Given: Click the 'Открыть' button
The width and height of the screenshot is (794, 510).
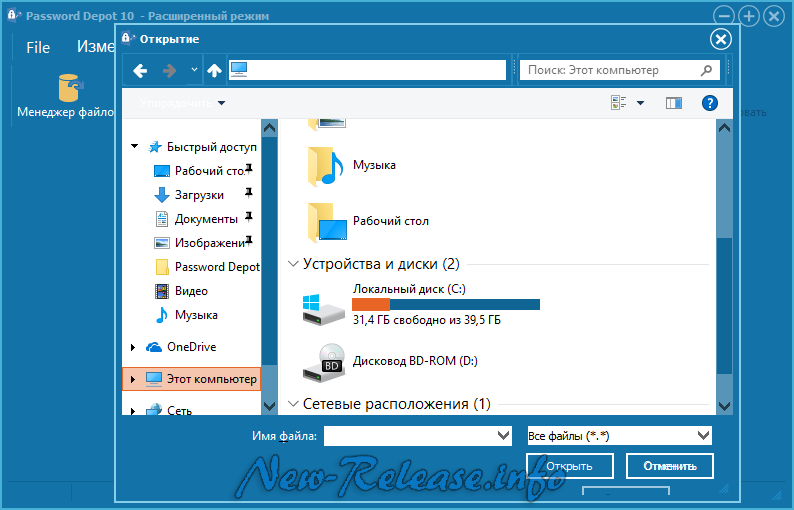Looking at the screenshot, I should pyautogui.click(x=570, y=466).
